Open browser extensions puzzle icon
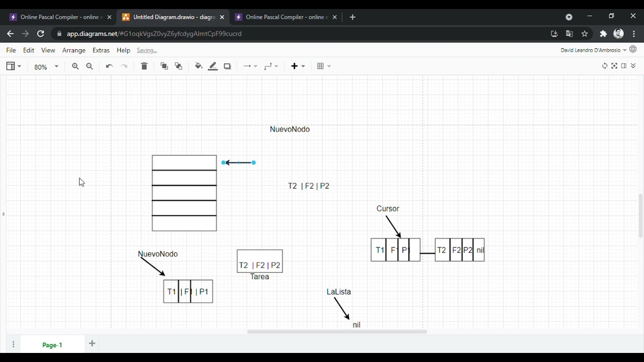644x362 pixels. (x=603, y=34)
